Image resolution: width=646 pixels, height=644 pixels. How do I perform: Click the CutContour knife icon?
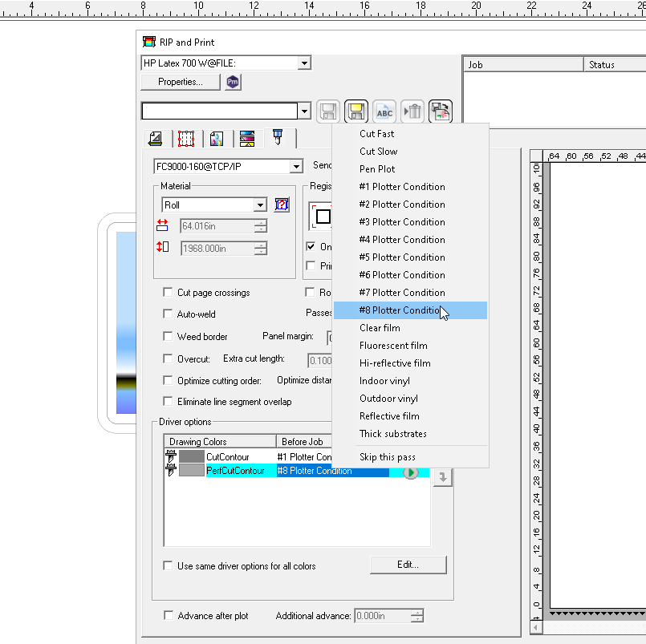pos(171,456)
